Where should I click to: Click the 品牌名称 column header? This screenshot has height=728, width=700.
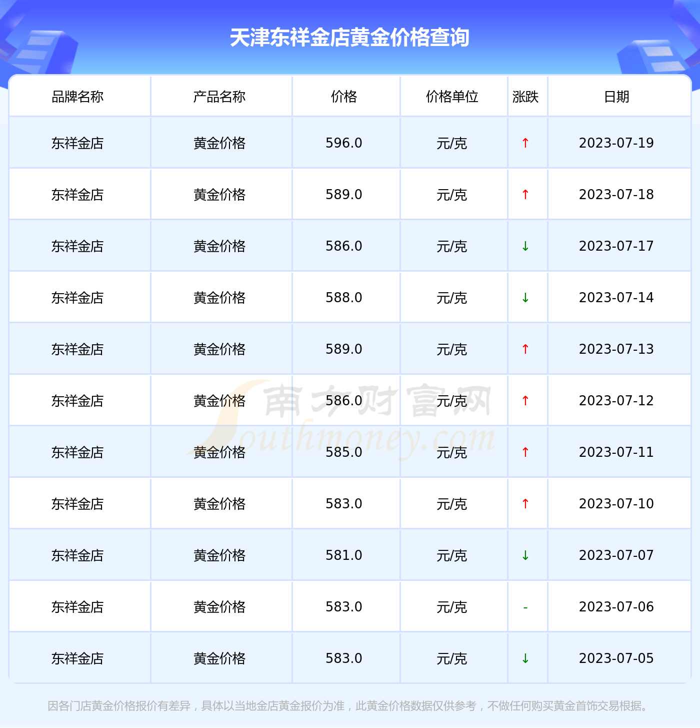[77, 97]
